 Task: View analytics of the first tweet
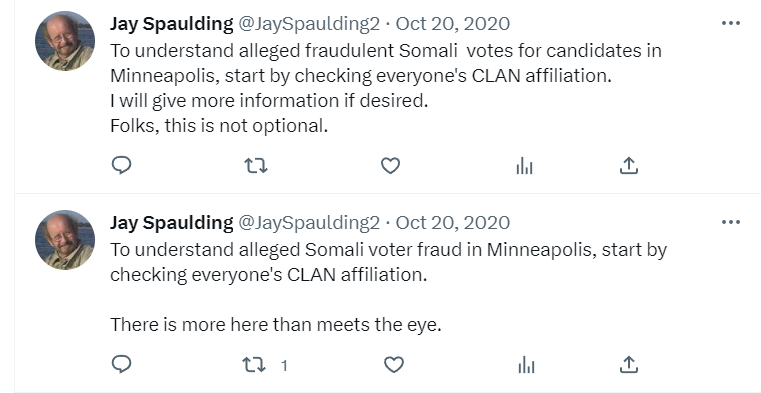point(524,166)
